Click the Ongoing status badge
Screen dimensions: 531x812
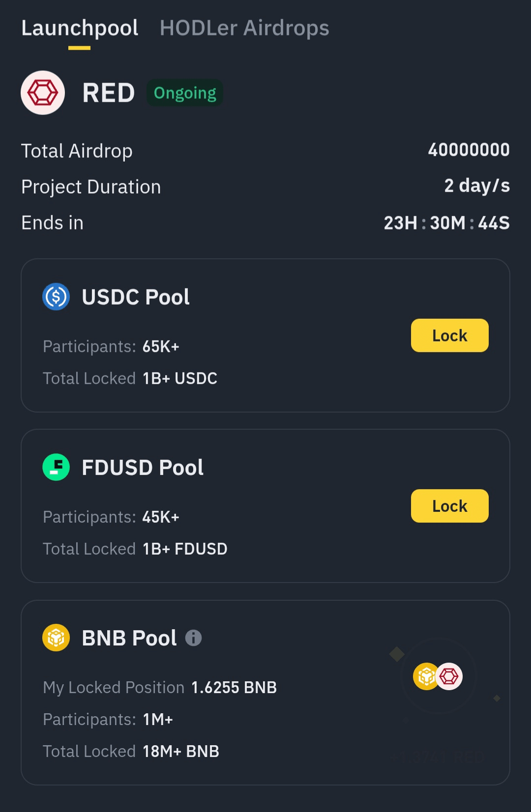(185, 93)
